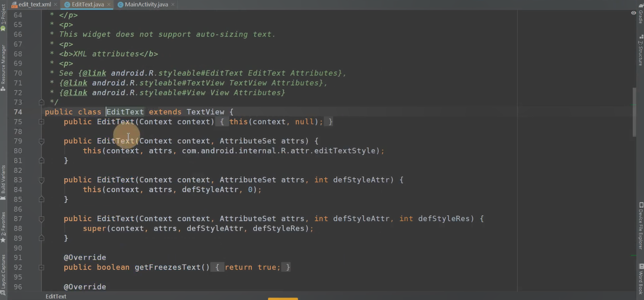Screen dimensions: 644x300
Task: Select the EditText.java tab
Action: [x=88, y=4]
